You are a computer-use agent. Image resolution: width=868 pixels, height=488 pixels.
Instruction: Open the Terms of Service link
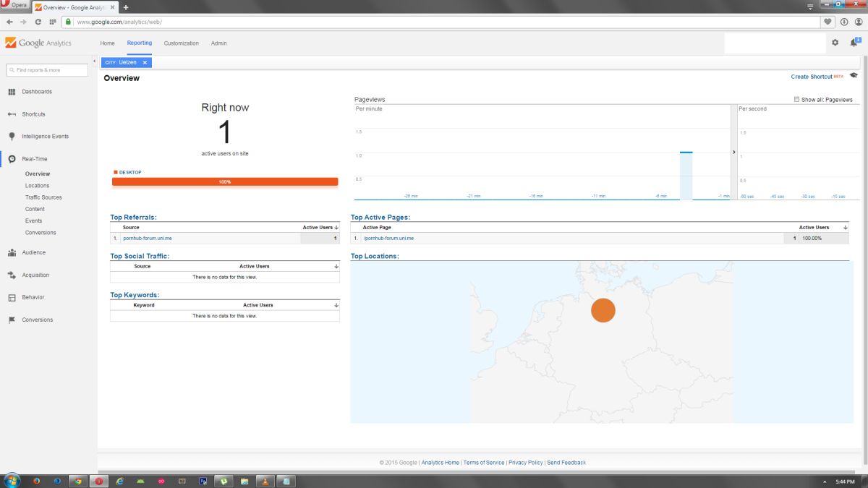484,463
